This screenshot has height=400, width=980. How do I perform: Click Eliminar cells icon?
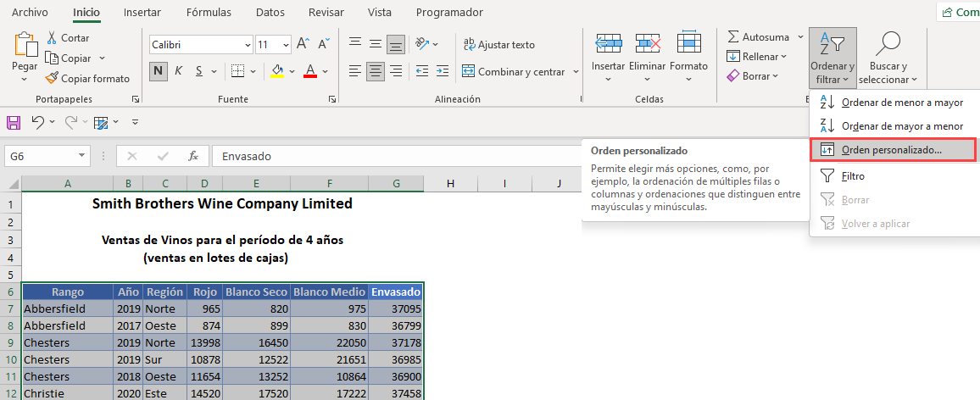pyautogui.click(x=649, y=42)
